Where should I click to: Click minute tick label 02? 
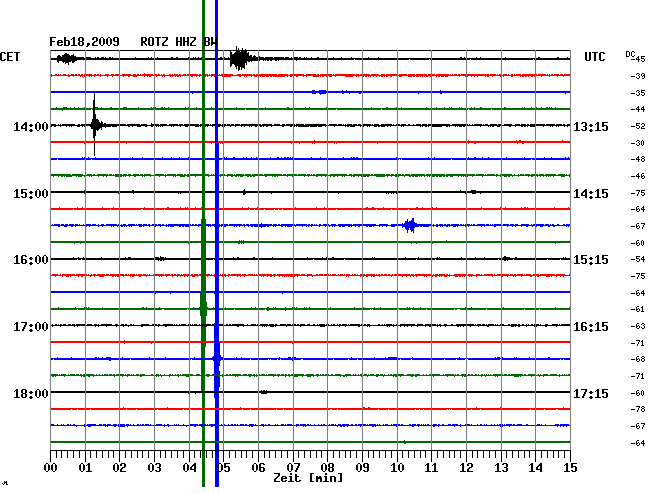pyautogui.click(x=119, y=468)
